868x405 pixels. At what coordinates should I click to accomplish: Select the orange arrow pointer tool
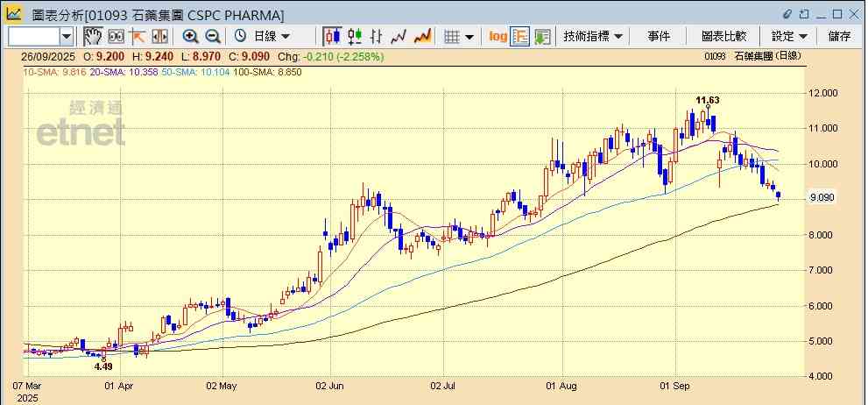[x=138, y=37]
